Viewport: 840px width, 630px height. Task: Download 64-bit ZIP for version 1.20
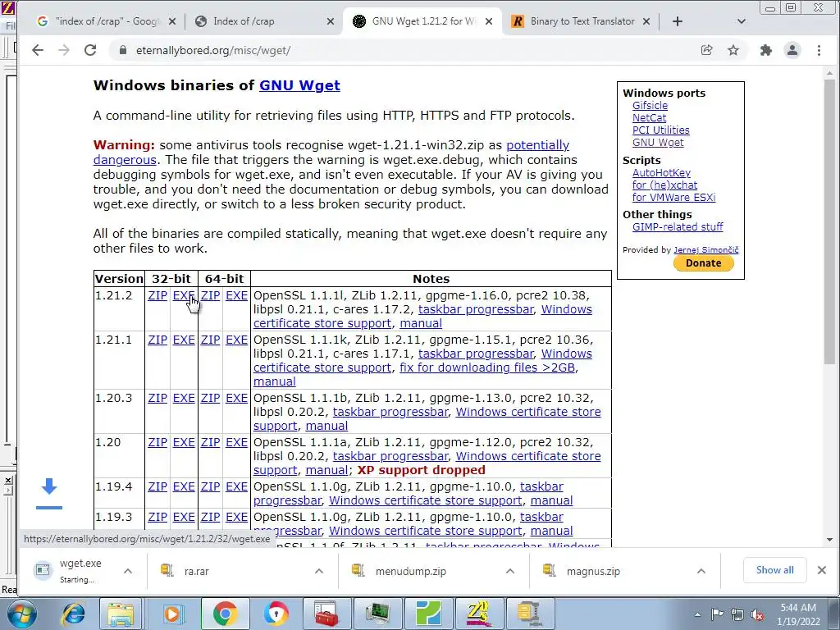click(210, 442)
